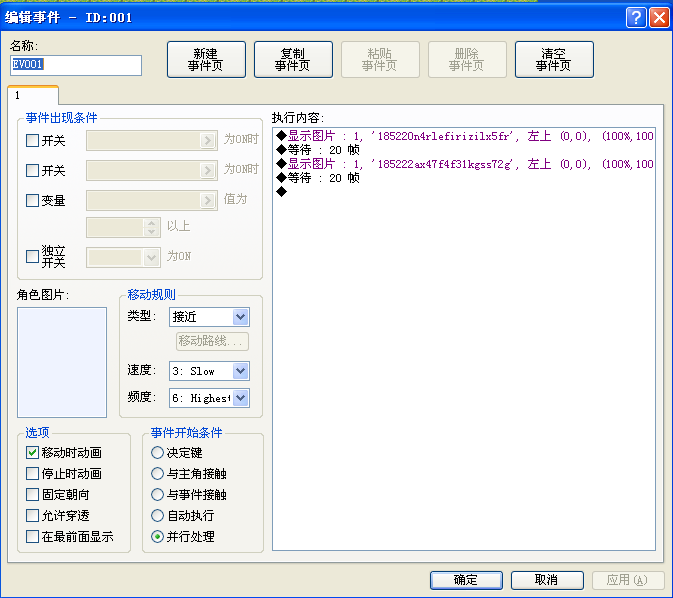Click the 取消 button
This screenshot has width=673, height=598.
point(547,580)
